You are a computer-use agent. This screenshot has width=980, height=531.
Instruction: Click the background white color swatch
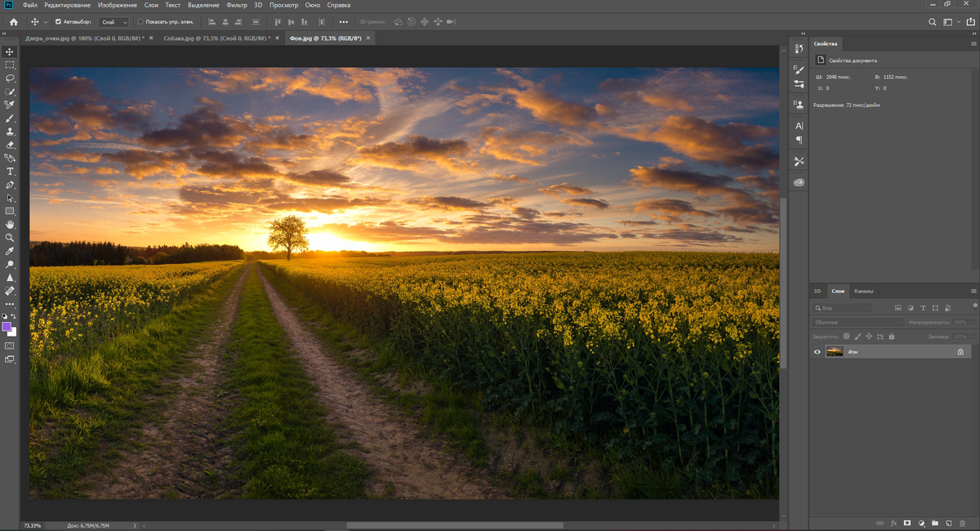coord(13,332)
